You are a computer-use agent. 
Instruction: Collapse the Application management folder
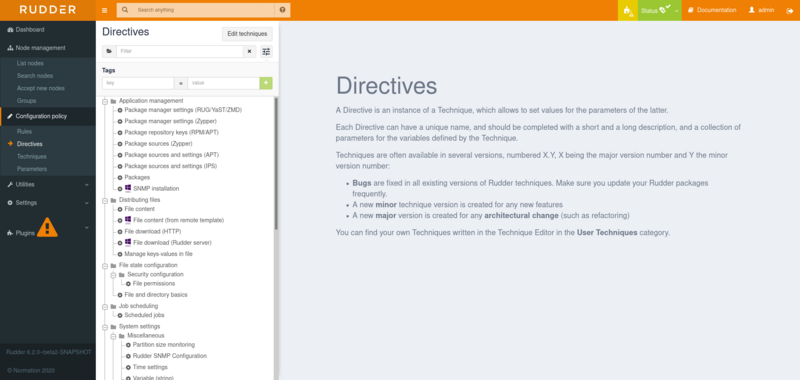pyautogui.click(x=105, y=101)
